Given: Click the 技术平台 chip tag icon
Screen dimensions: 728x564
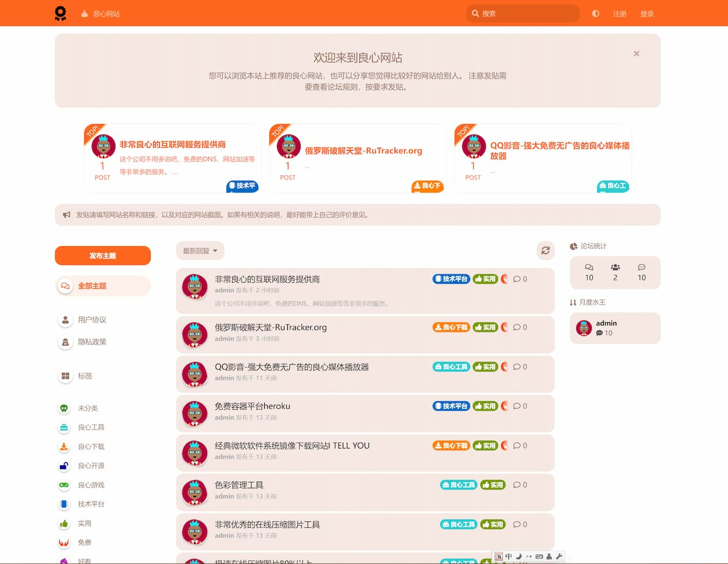Looking at the screenshot, I should [64, 504].
